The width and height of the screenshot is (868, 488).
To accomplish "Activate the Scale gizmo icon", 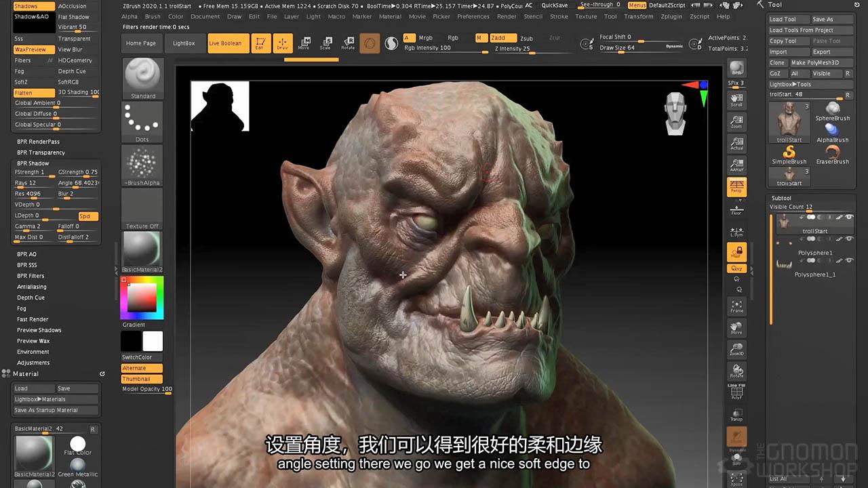I will point(325,43).
